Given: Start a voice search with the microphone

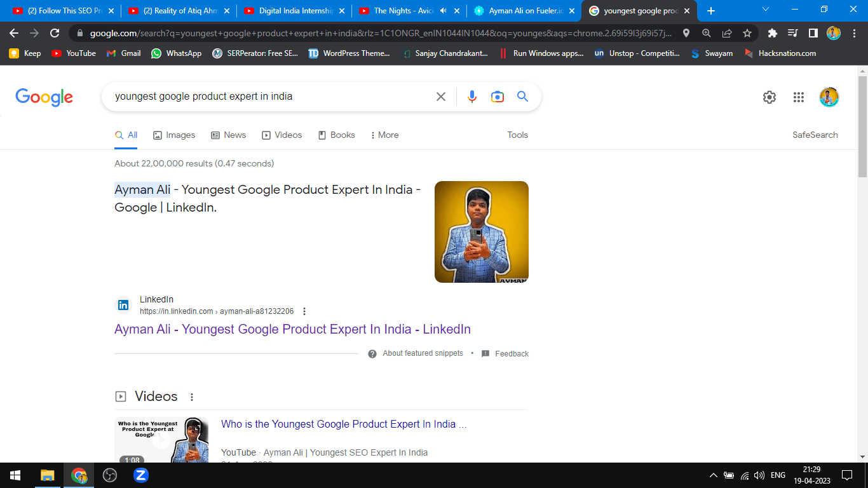Looking at the screenshot, I should click(471, 97).
